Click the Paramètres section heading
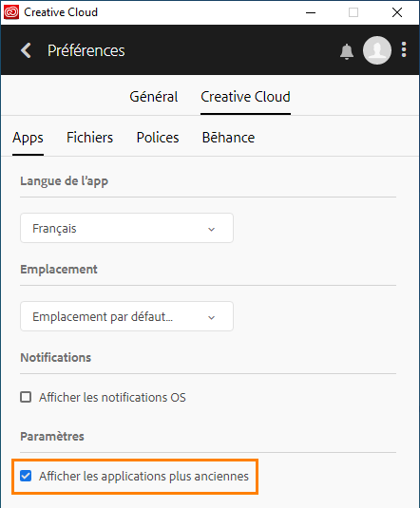Image resolution: width=420 pixels, height=508 pixels. (x=52, y=437)
